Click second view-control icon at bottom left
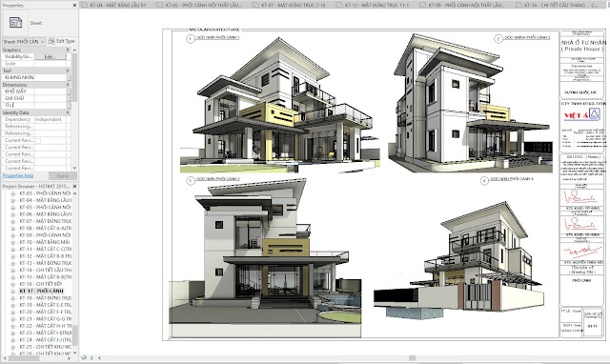Viewport: 610px width, 364px height. point(92,357)
